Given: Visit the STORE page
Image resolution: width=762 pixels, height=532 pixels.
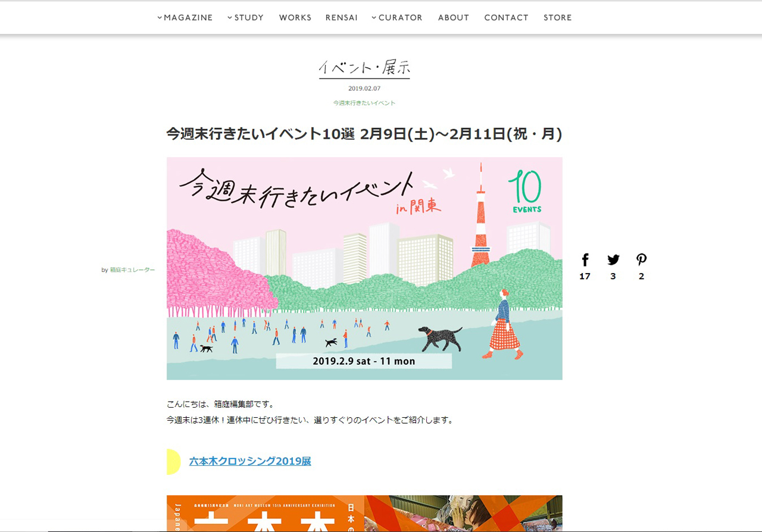Looking at the screenshot, I should [x=558, y=18].
